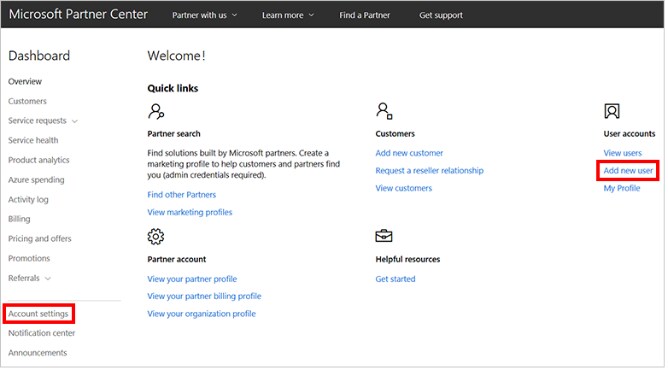Open Referrals in the sidebar
Image resolution: width=668 pixels, height=370 pixels.
click(24, 278)
